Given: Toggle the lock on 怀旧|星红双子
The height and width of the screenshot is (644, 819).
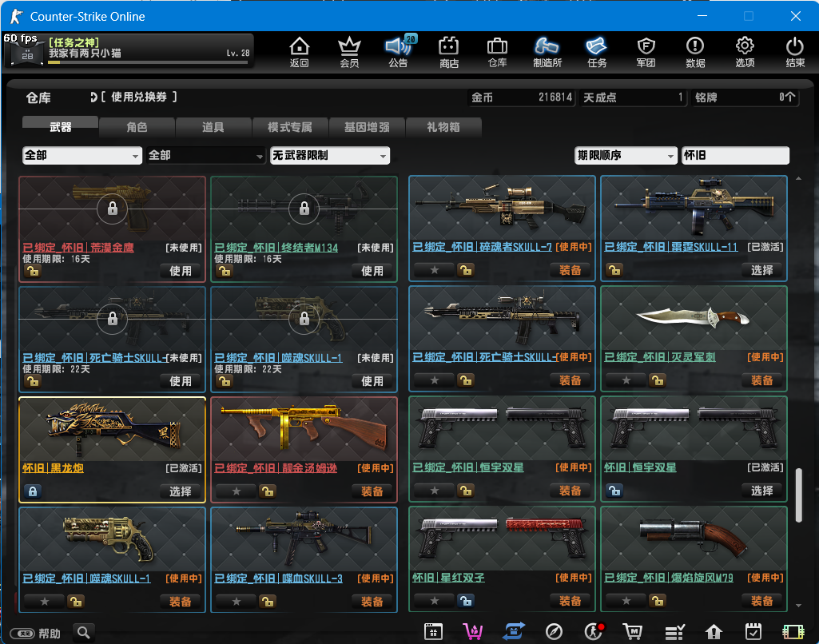Looking at the screenshot, I should tap(465, 601).
